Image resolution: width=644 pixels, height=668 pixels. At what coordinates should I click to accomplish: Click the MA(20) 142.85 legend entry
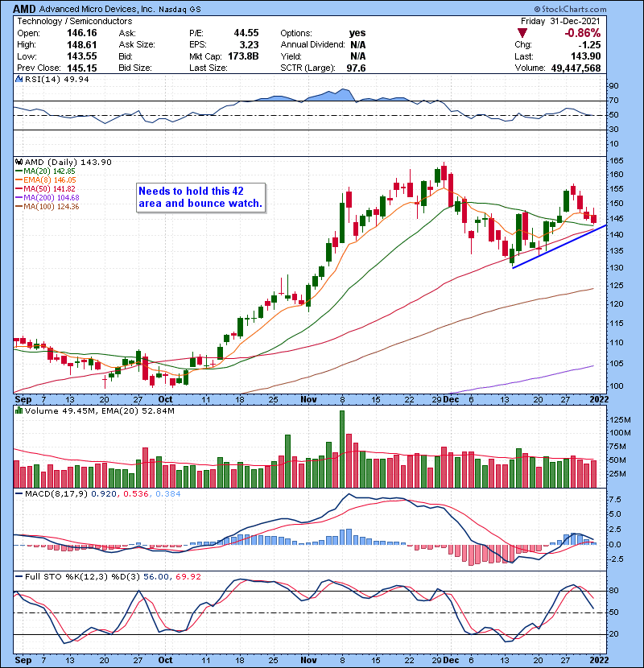[x=47, y=171]
